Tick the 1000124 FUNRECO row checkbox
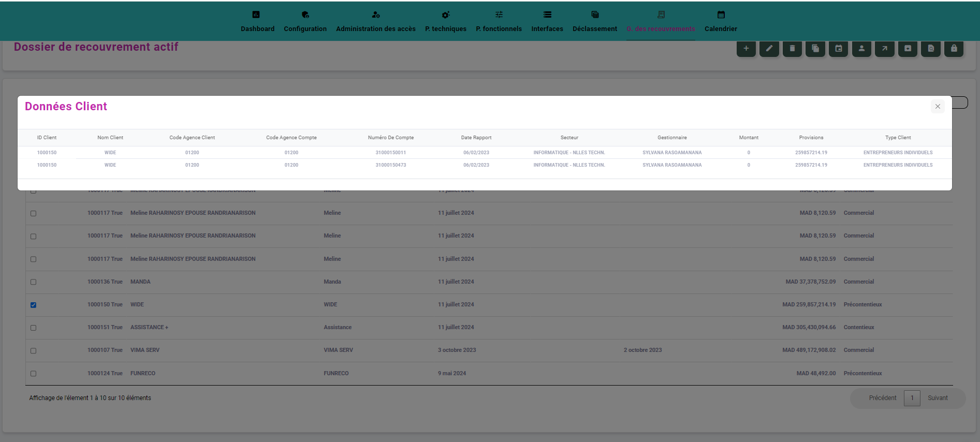The width and height of the screenshot is (980, 442). coord(34,374)
